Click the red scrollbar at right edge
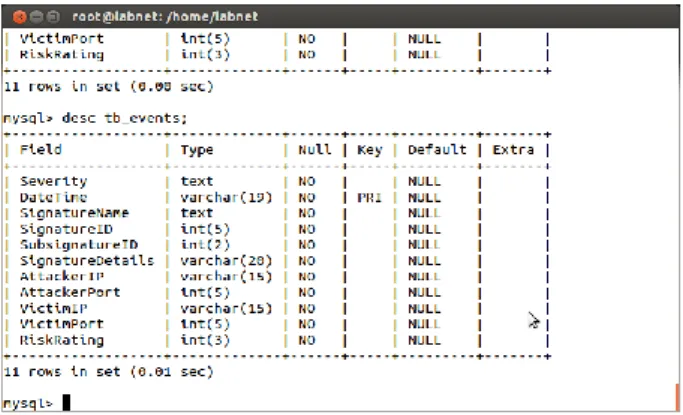 pos(678,397)
